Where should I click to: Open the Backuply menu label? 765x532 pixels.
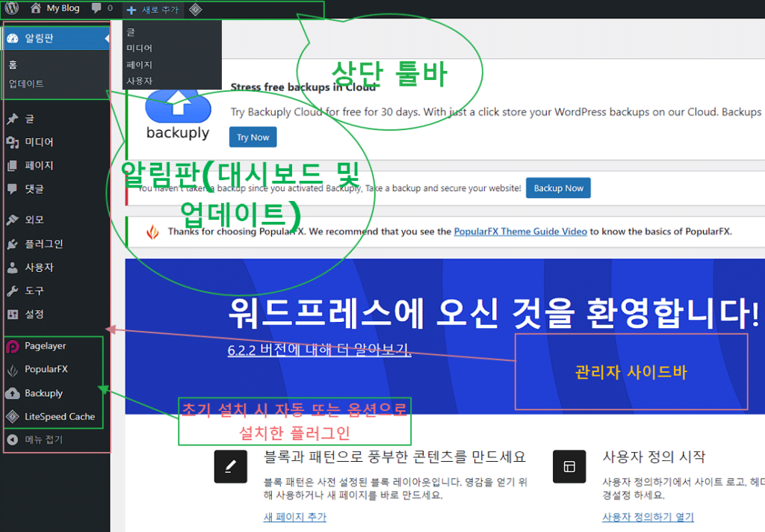(44, 393)
